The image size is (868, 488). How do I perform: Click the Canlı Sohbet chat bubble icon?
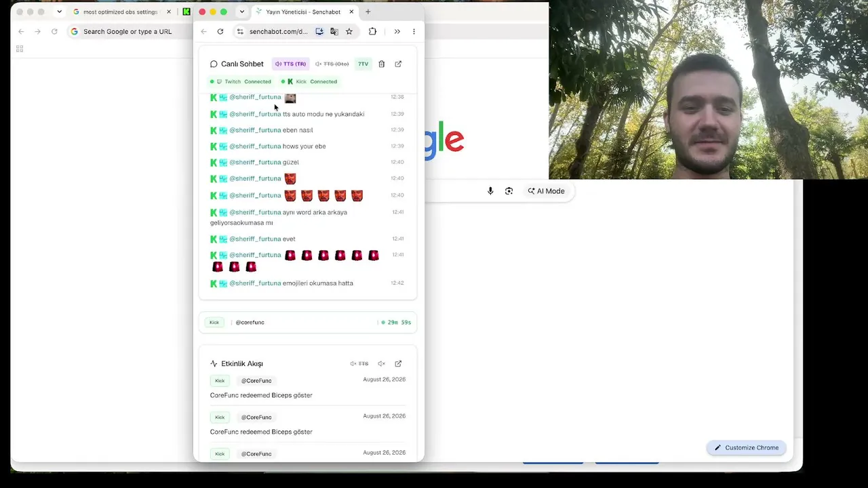214,64
